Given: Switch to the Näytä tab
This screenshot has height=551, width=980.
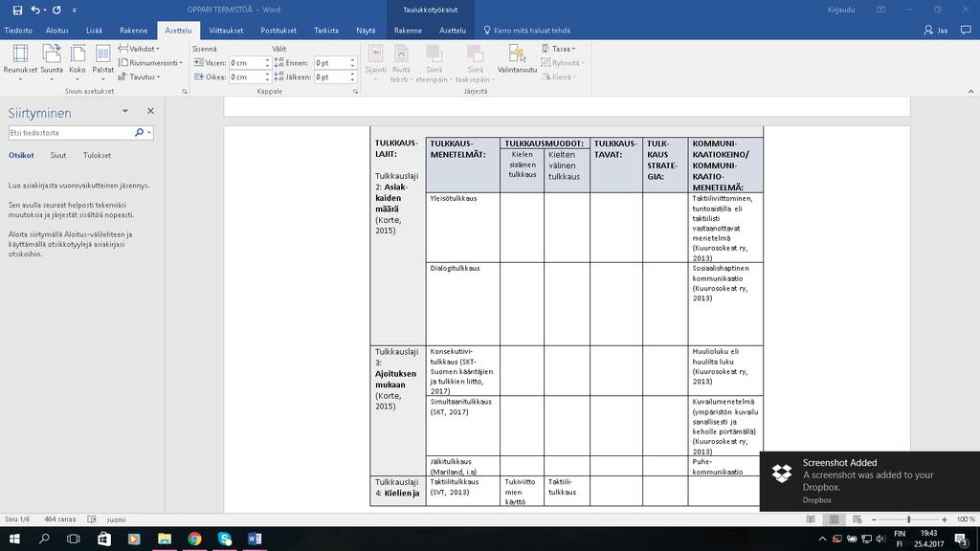Looking at the screenshot, I should click(366, 30).
